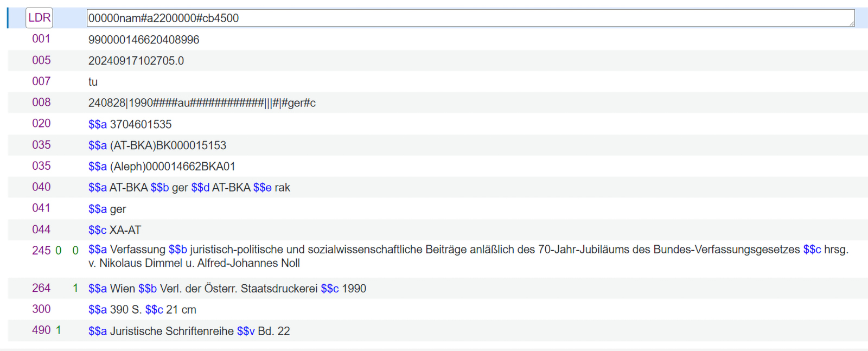Click the ISBN value 3704601535
Image resolution: width=868 pixels, height=351 pixels.
(x=141, y=124)
